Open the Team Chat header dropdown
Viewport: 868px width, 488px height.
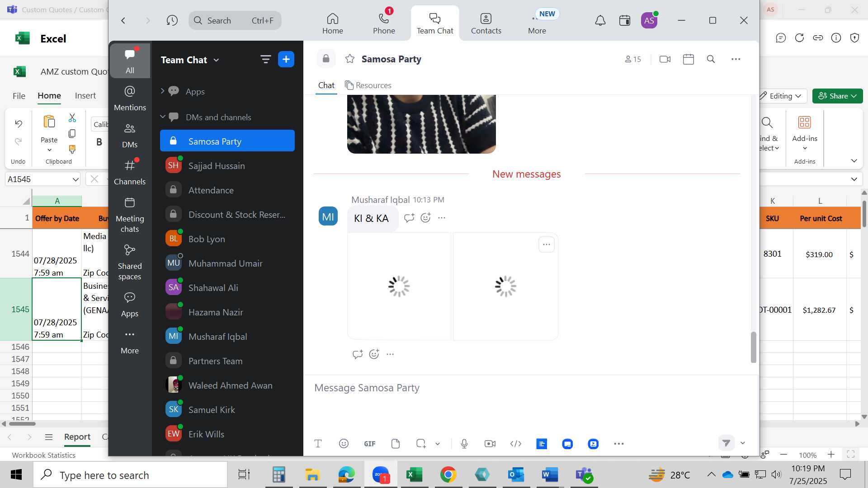(216, 60)
